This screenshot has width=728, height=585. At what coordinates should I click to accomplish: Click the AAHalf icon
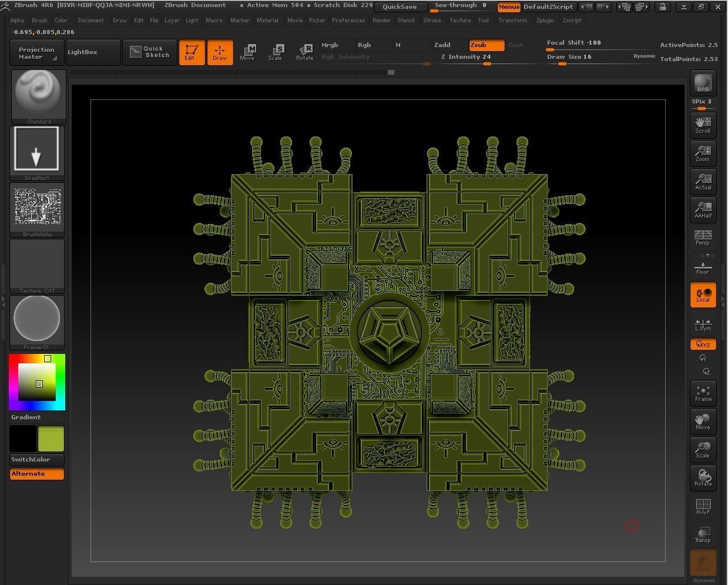(x=703, y=210)
